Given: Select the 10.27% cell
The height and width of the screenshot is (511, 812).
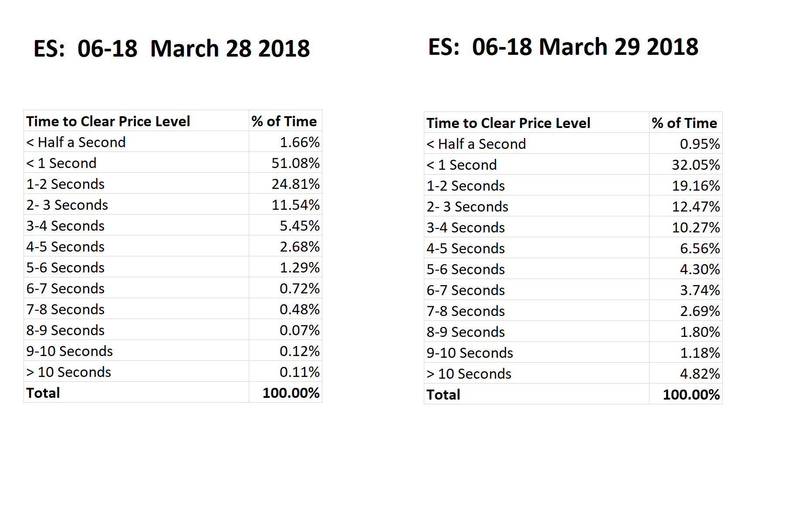Looking at the screenshot, I should click(686, 227).
